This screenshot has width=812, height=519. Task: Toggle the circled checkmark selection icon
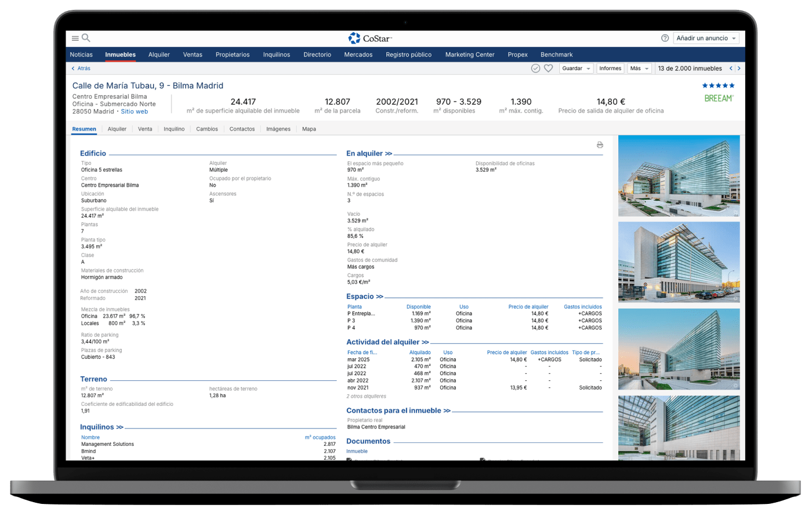pos(535,69)
